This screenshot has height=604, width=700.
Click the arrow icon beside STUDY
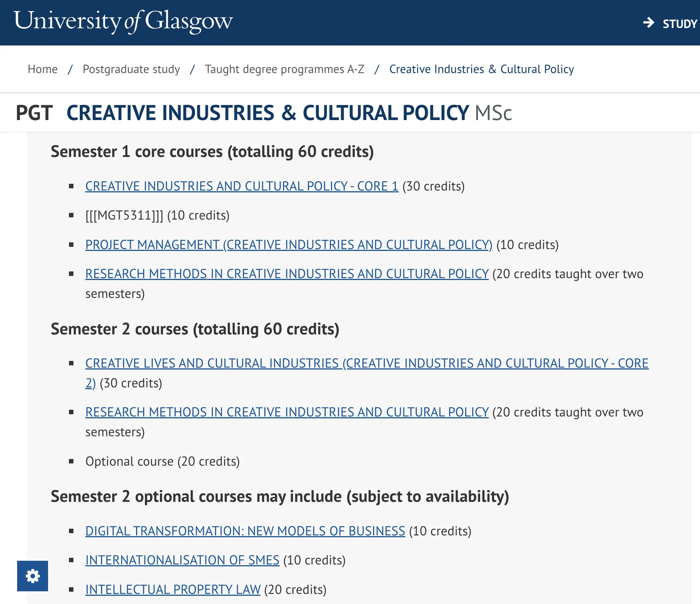649,23
